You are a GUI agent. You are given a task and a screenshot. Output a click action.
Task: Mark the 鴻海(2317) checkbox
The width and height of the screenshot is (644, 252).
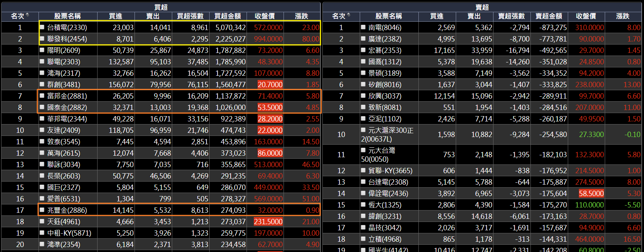point(42,73)
